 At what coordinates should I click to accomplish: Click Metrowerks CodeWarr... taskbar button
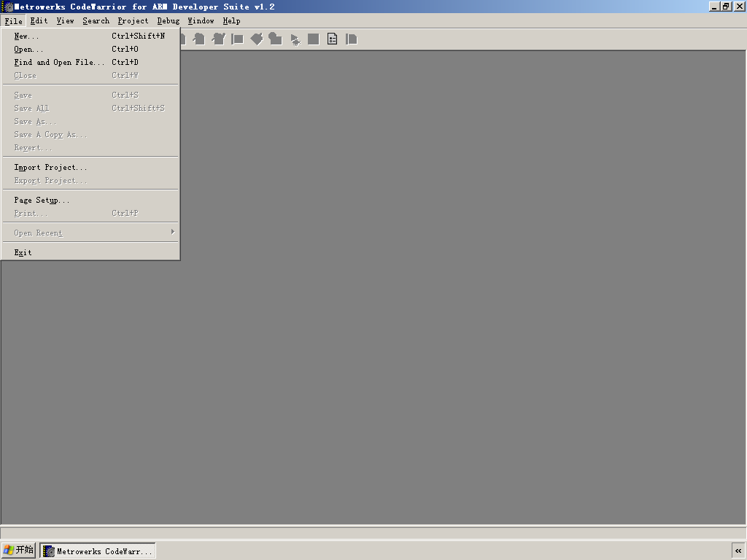pos(98,551)
